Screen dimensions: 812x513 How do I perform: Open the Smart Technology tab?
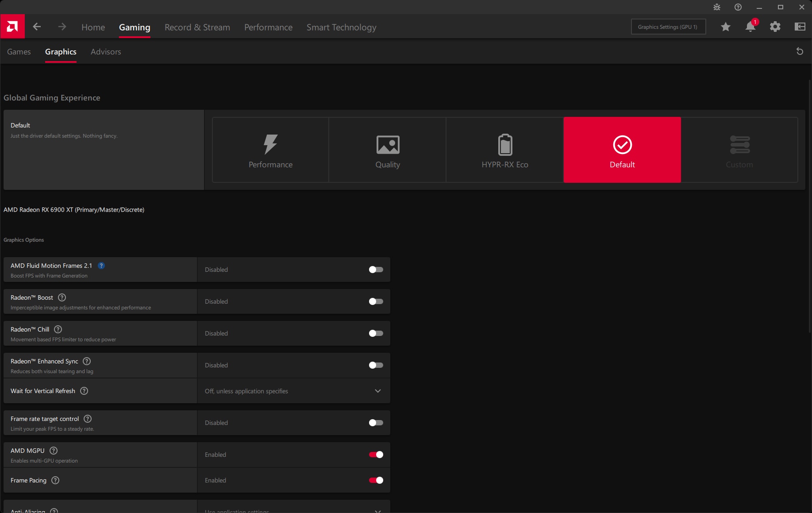(x=342, y=27)
